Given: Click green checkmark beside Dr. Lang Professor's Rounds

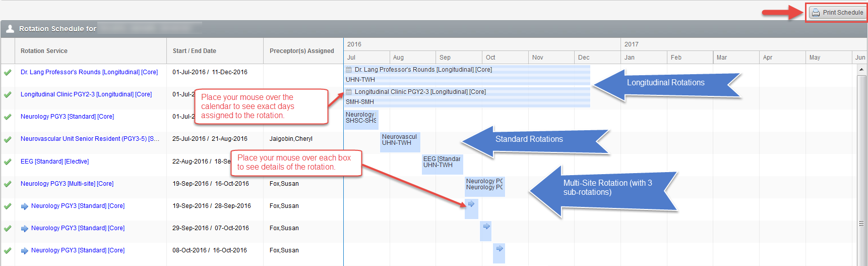Looking at the screenshot, I should coord(8,72).
